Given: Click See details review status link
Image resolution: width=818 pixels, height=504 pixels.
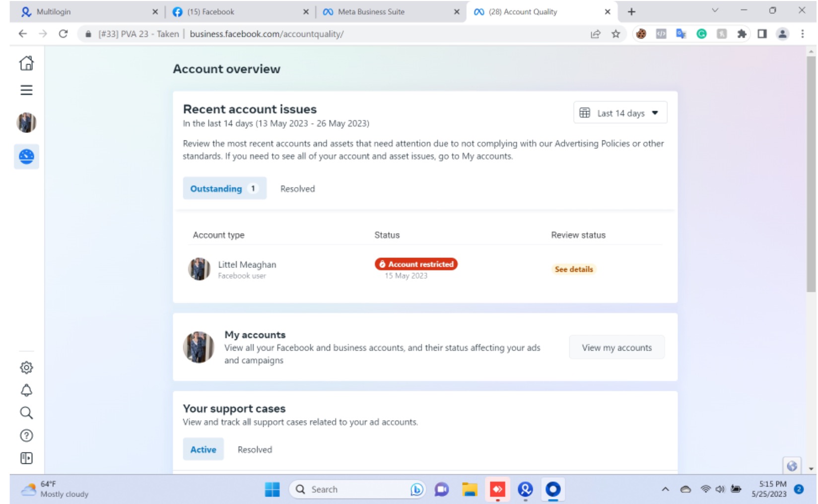Looking at the screenshot, I should [574, 269].
